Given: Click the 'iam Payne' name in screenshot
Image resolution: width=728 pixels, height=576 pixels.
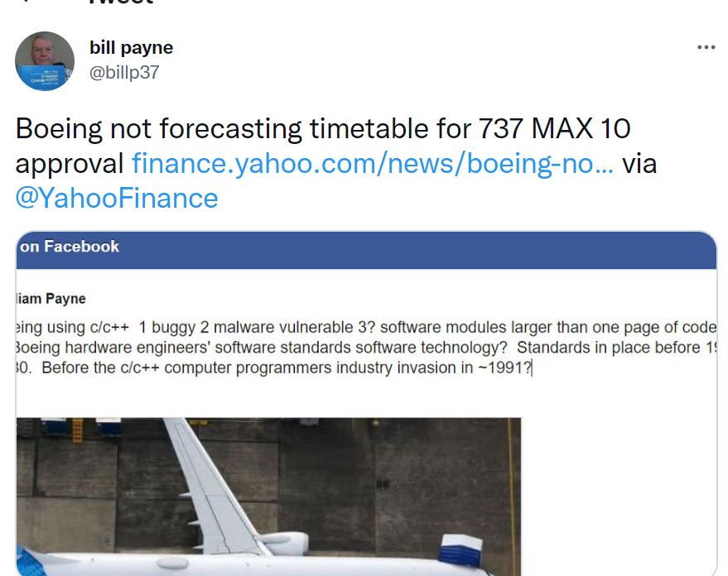Looking at the screenshot, I should click(x=51, y=299).
